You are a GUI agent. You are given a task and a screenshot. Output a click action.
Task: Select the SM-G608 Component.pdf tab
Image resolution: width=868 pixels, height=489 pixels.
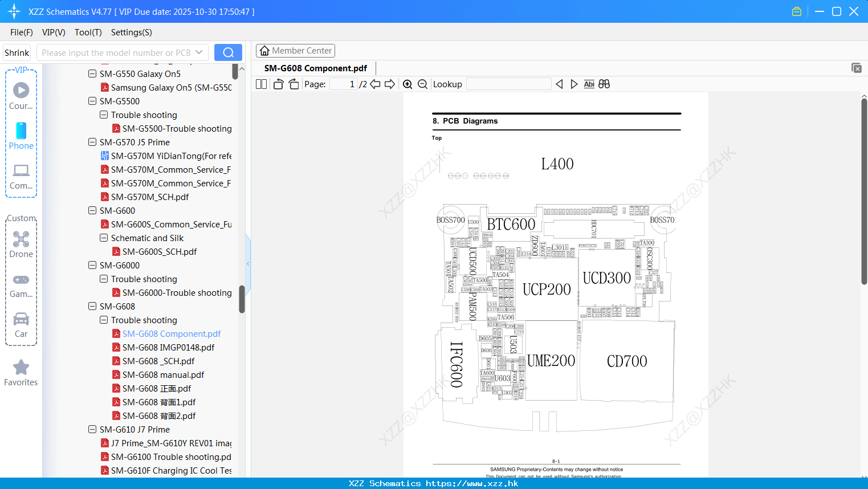316,68
